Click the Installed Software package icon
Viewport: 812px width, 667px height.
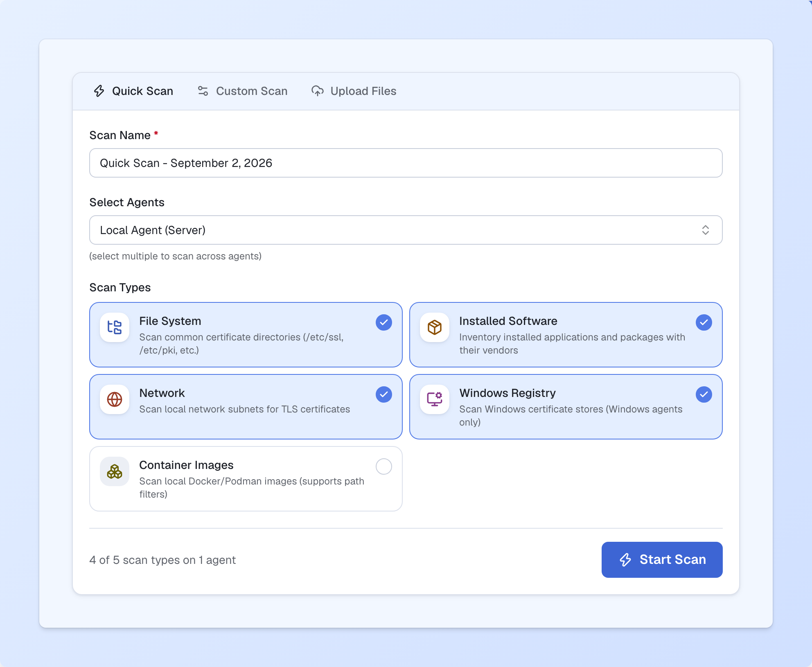435,327
